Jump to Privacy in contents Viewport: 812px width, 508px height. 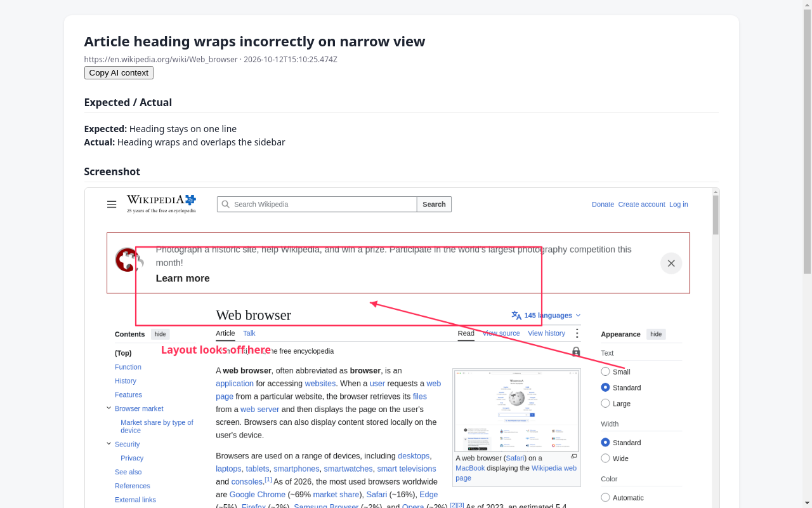132,458
